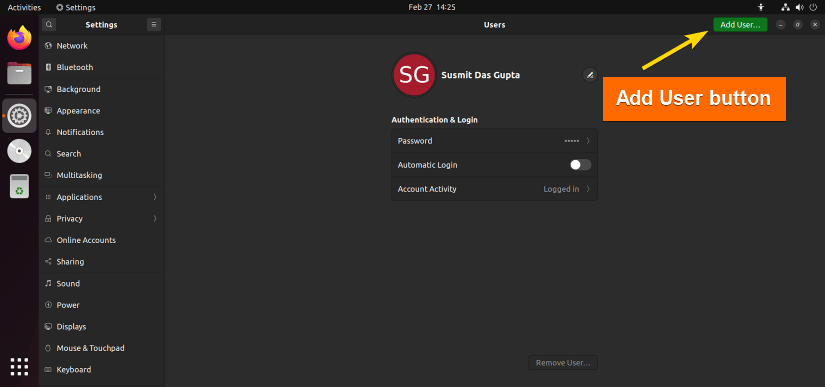Show Applications grid in dock
Viewport: 825px width, 387px height.
pos(19,366)
